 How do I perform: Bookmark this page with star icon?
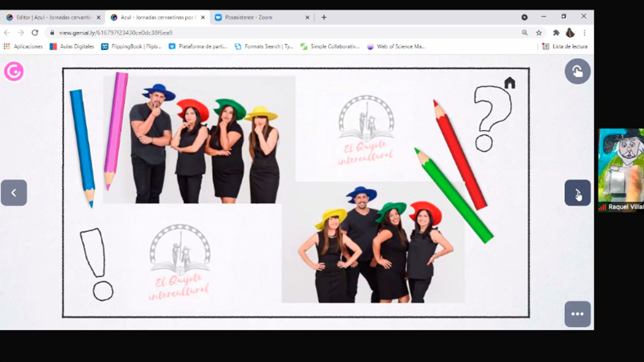(539, 33)
